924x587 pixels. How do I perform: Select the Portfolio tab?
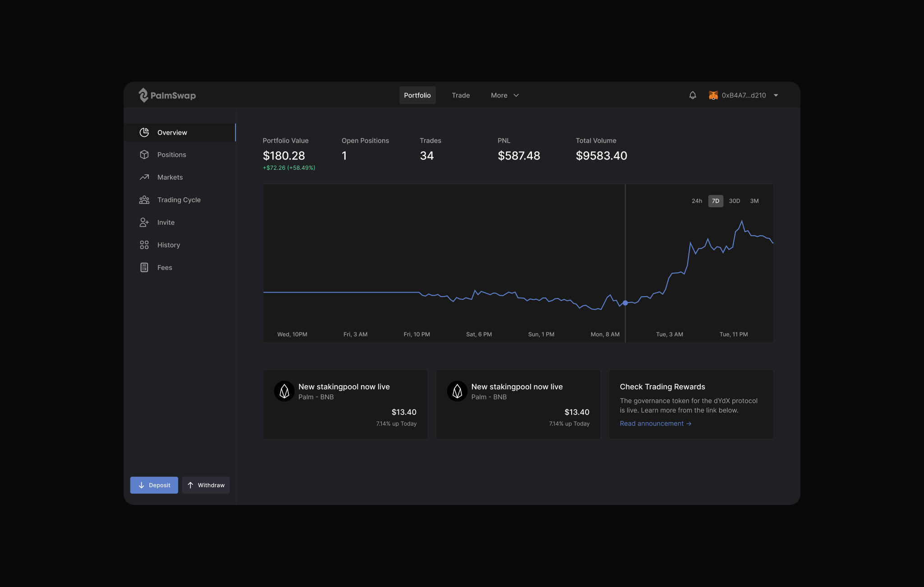(417, 95)
